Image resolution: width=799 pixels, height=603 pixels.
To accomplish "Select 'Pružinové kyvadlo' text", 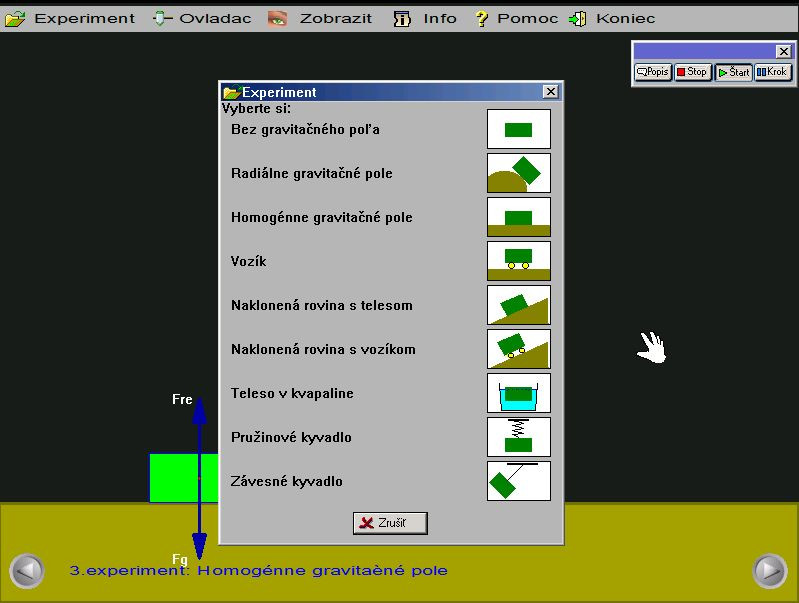I will [x=291, y=437].
